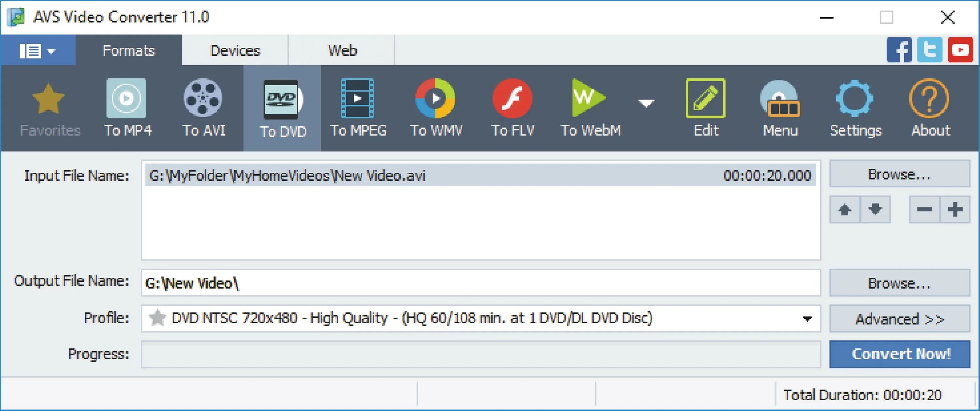Expand the Advanced >> options

(x=899, y=319)
